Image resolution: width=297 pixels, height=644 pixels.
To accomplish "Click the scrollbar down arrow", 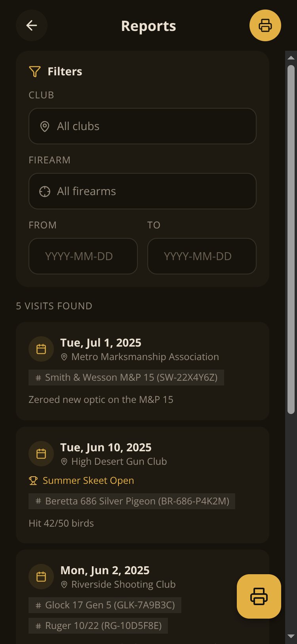I will pos(291,637).
